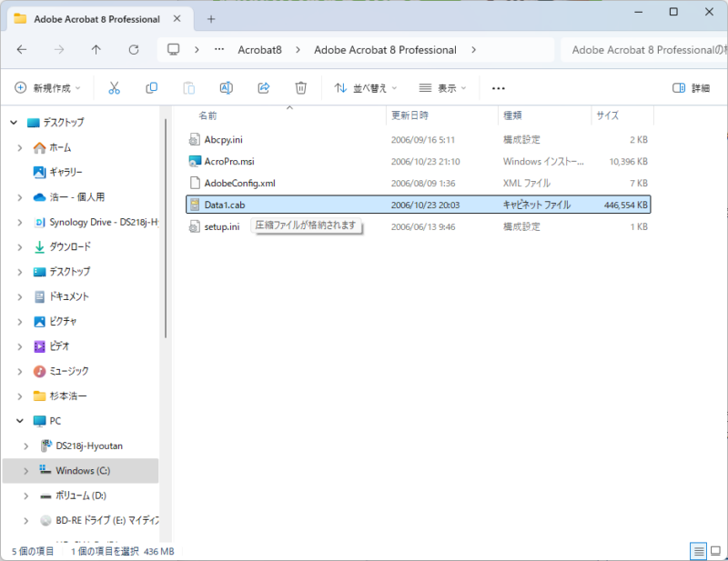This screenshot has width=728, height=561.
Task: Select the Data1.cab cabinet icon
Action: [195, 205]
